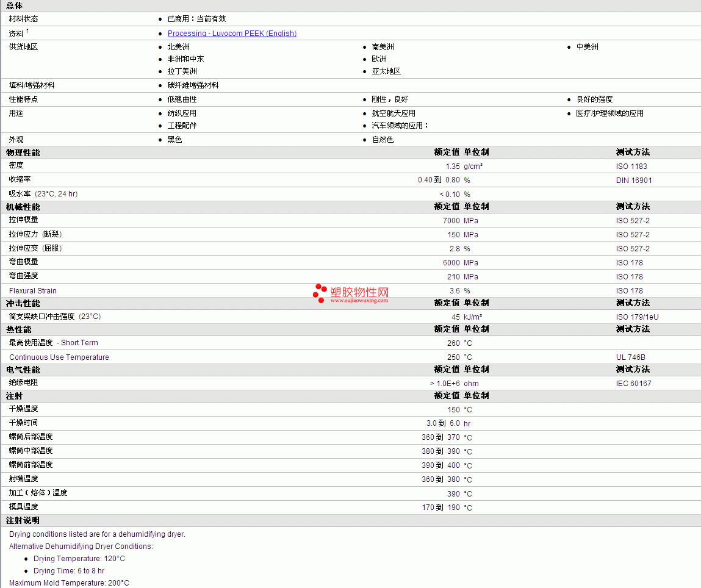Click the 航空航天应用 usage entry
The width and height of the screenshot is (701, 588).
(394, 113)
